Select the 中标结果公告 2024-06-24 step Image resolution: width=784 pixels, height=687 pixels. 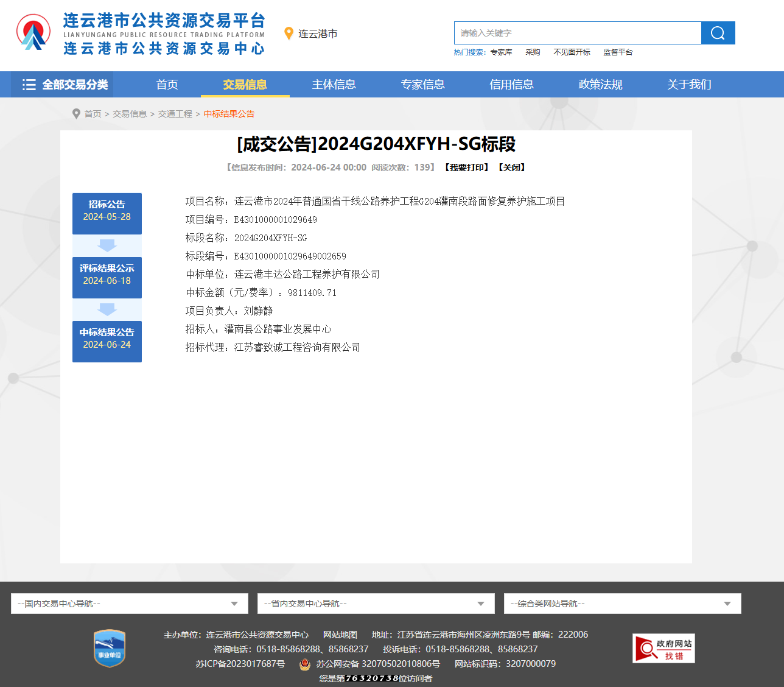click(107, 341)
